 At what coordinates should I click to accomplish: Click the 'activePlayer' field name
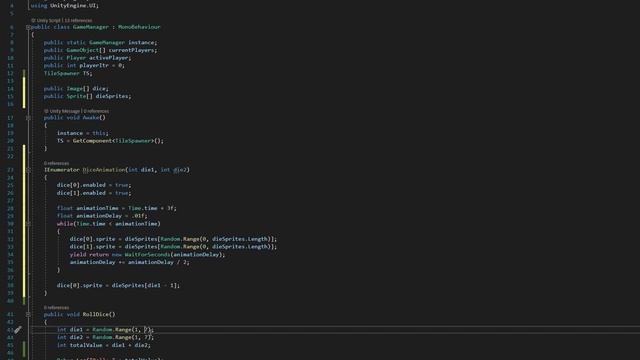109,58
